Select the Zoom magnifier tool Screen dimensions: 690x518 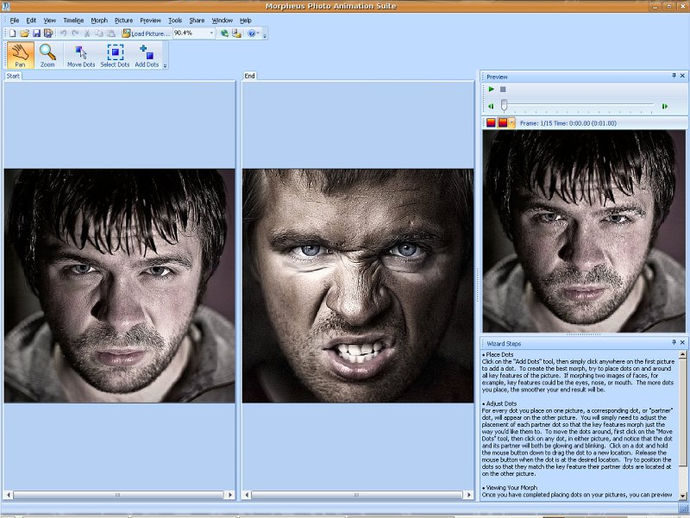click(x=48, y=55)
